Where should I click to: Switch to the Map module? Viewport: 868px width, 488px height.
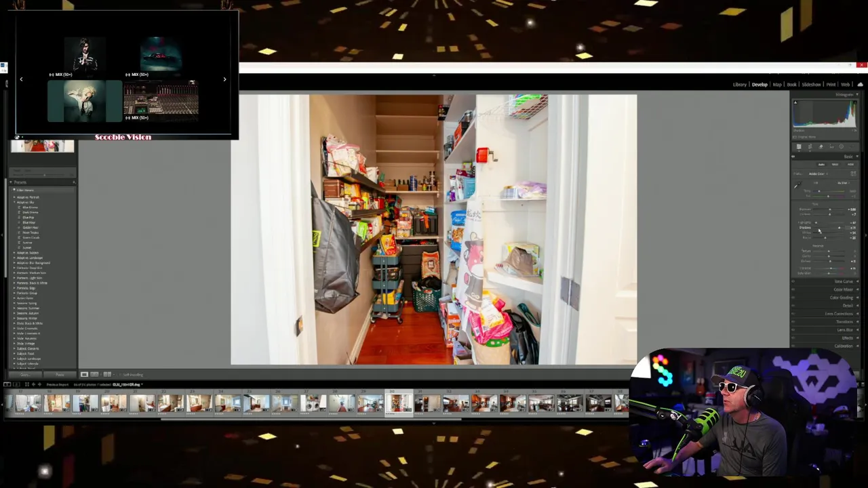[777, 85]
